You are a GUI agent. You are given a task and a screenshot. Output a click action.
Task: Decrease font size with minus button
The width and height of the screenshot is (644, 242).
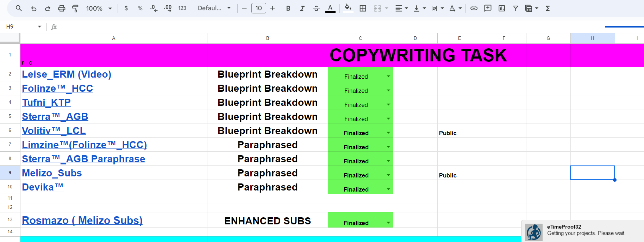click(x=244, y=8)
